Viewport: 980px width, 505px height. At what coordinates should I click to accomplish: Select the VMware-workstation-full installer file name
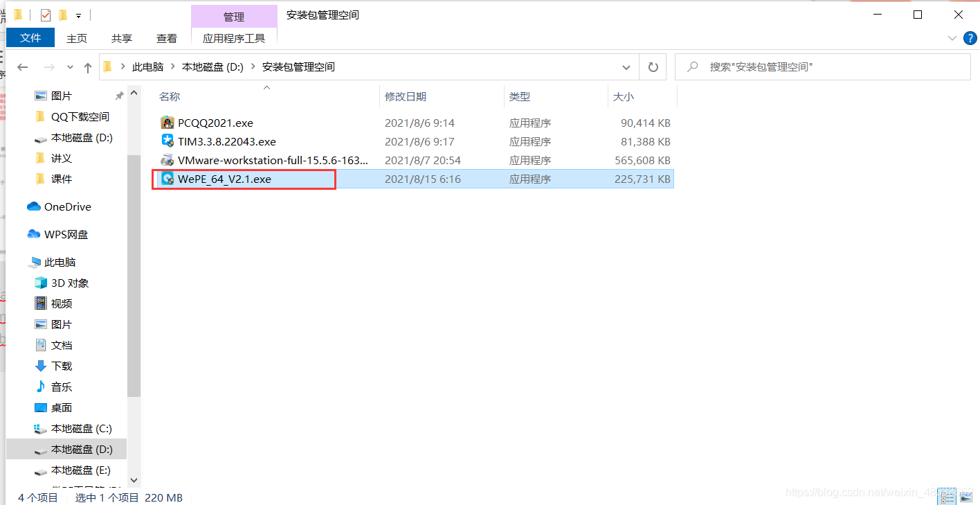tap(273, 160)
